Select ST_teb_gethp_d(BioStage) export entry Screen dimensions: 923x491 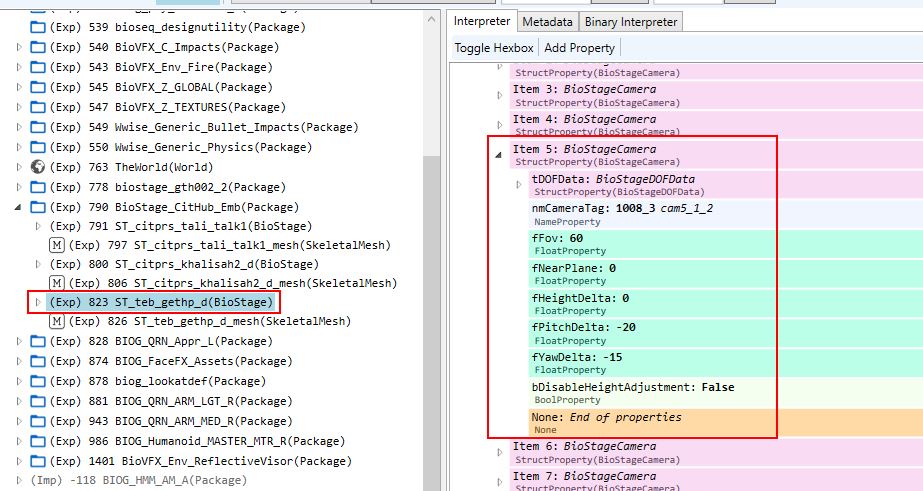(x=161, y=302)
